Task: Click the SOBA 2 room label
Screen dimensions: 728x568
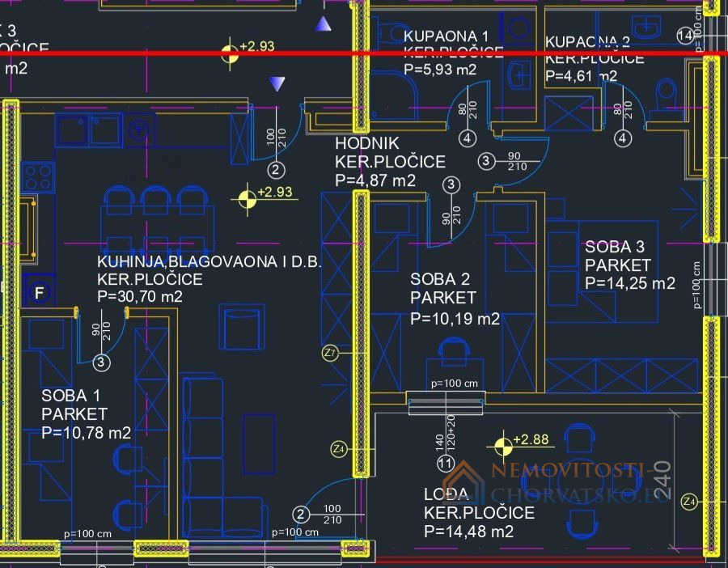Action: (x=440, y=279)
